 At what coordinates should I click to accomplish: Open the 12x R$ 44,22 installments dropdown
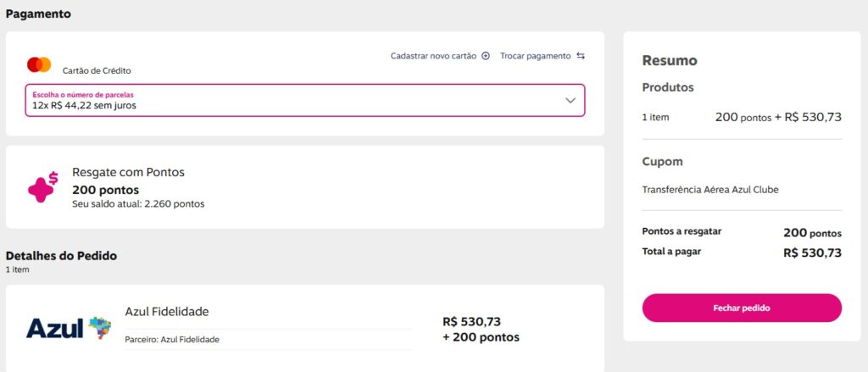[304, 100]
